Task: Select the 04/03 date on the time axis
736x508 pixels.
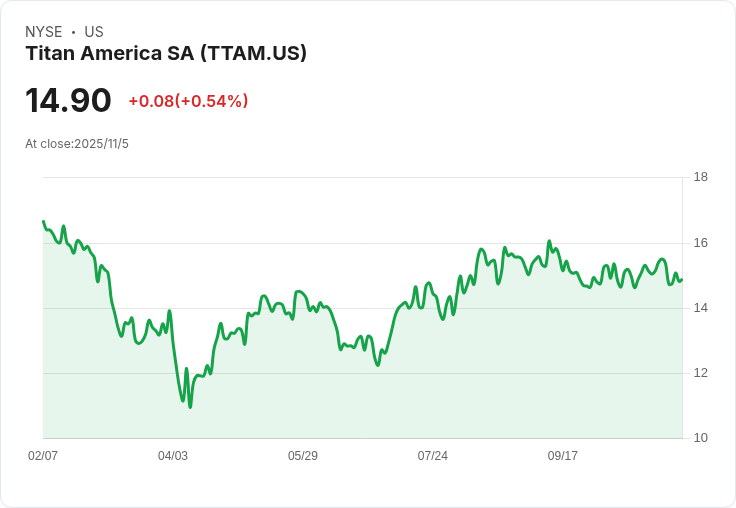Action: [173, 456]
